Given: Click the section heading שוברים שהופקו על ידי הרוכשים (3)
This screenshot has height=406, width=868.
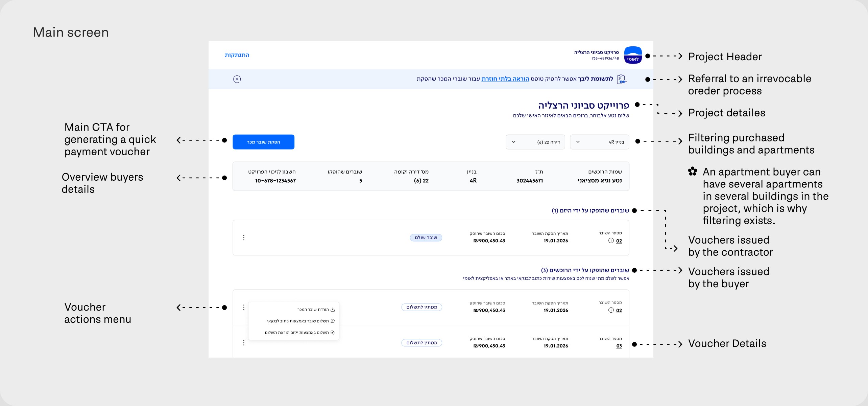Looking at the screenshot, I should pos(585,270).
